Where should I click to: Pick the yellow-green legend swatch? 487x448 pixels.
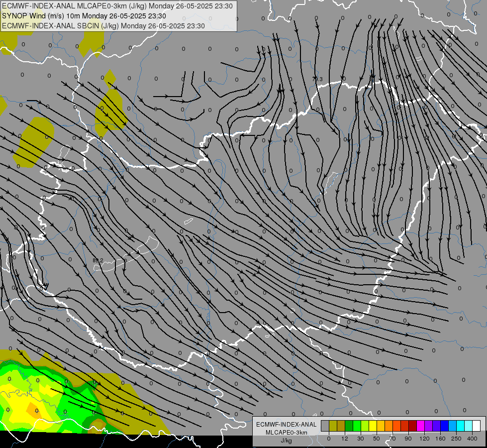(365, 426)
